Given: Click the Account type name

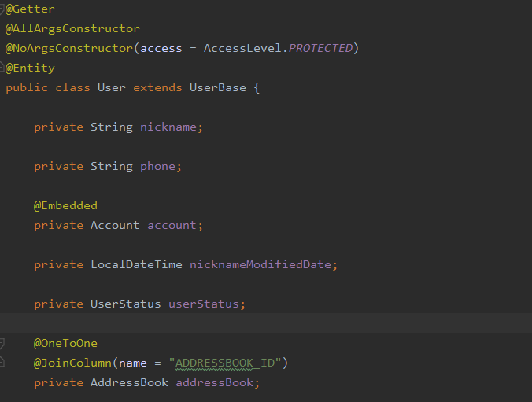Looking at the screenshot, I should point(115,226).
